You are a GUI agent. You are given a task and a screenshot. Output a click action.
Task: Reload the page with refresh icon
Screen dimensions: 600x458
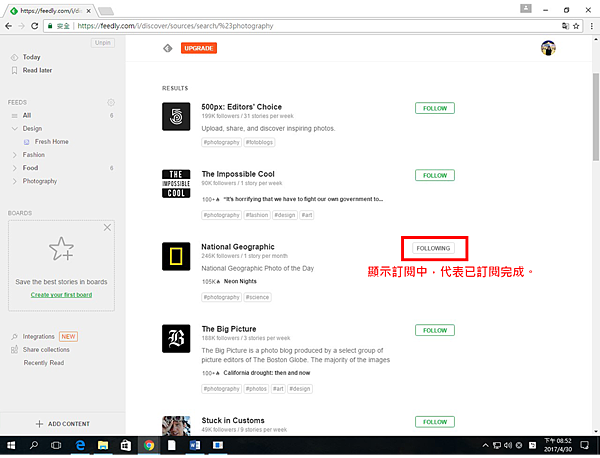point(34,26)
